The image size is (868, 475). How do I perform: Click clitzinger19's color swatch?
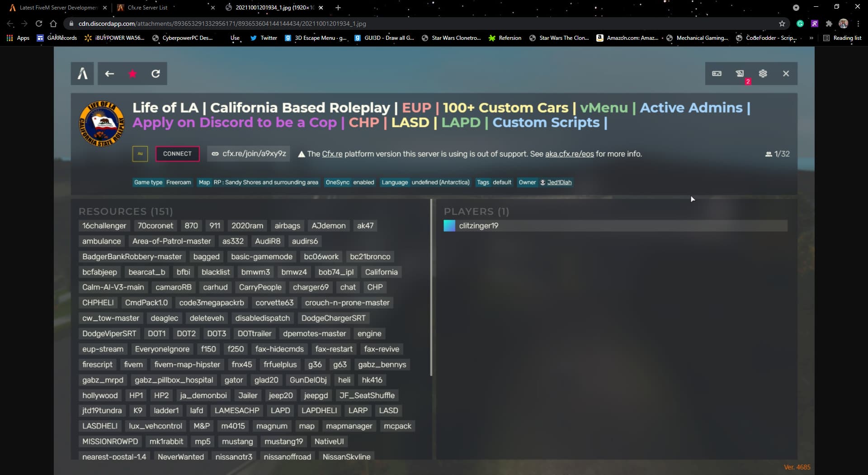pos(449,225)
